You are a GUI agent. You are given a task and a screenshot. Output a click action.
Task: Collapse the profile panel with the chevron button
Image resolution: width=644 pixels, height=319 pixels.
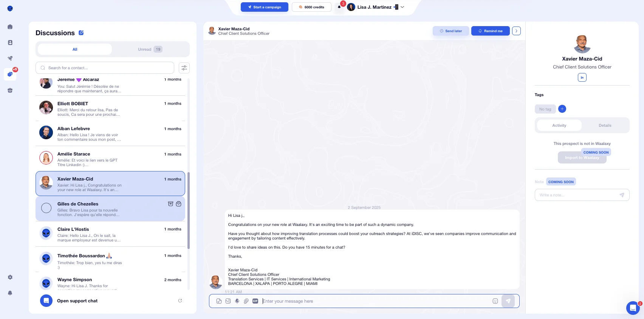pos(516,31)
